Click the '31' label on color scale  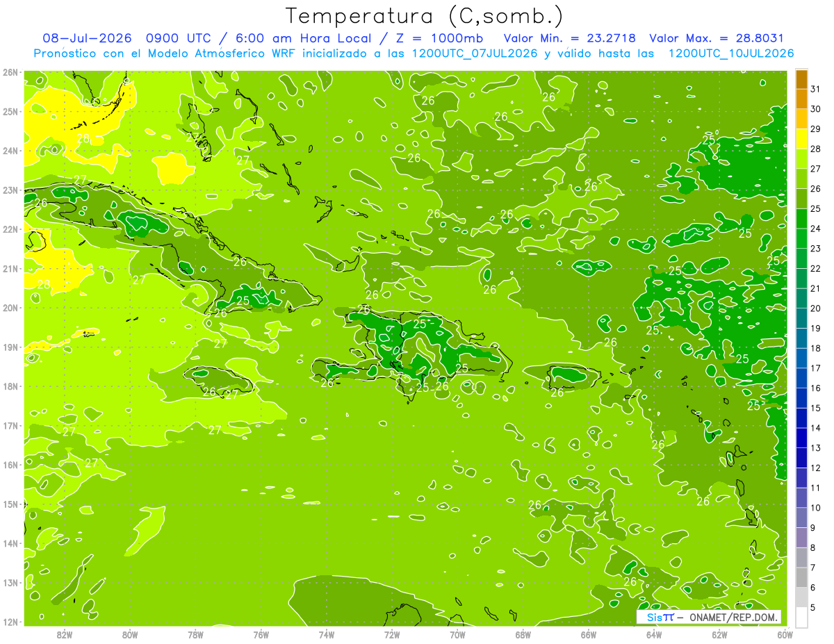pyautogui.click(x=815, y=89)
